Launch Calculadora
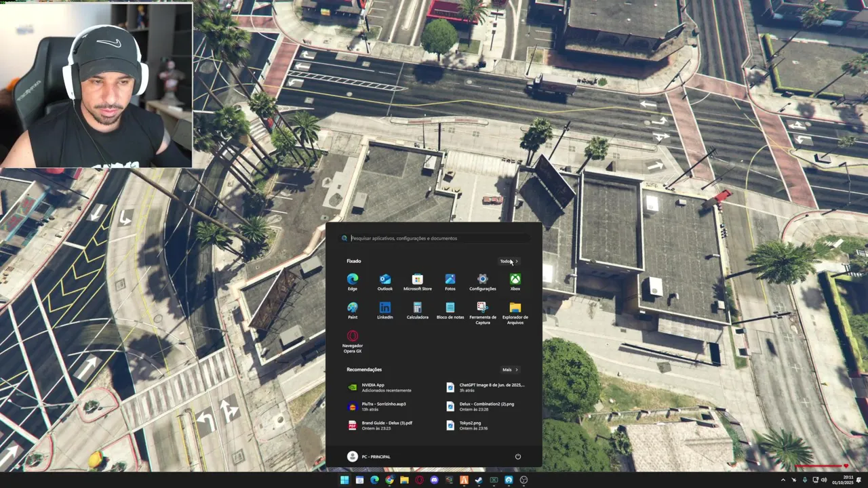 point(418,310)
